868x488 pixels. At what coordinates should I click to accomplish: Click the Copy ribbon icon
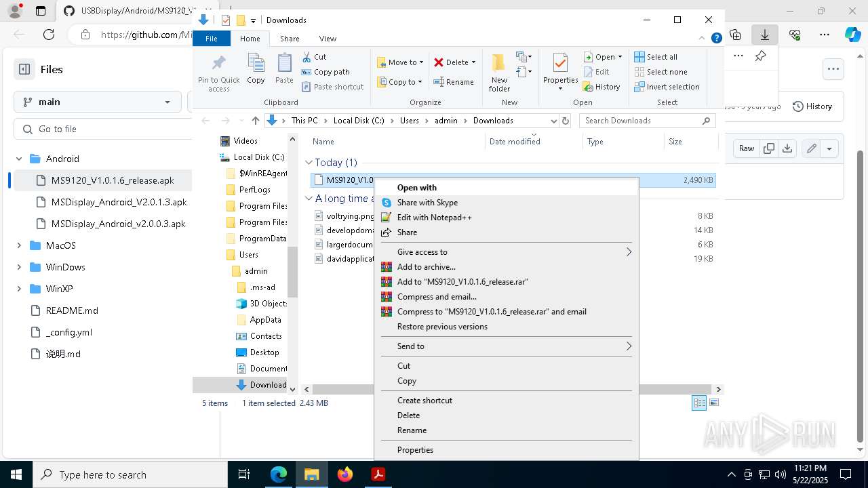pyautogui.click(x=256, y=68)
